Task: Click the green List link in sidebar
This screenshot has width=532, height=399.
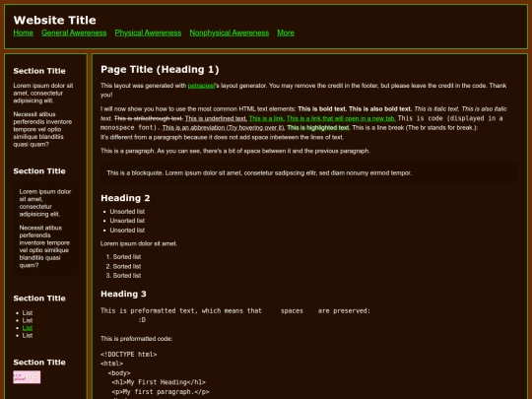Action: coord(28,328)
